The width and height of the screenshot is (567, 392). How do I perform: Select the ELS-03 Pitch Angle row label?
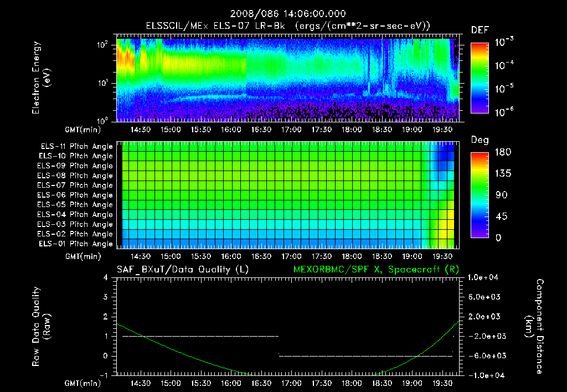tap(75, 224)
